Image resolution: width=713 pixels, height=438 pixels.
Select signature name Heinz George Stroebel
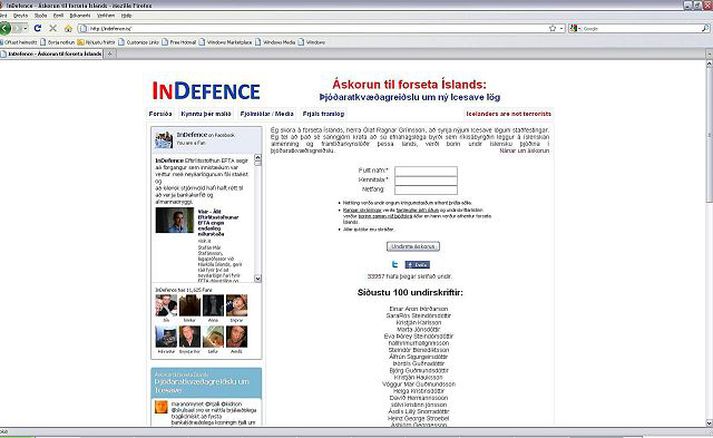pos(418,418)
